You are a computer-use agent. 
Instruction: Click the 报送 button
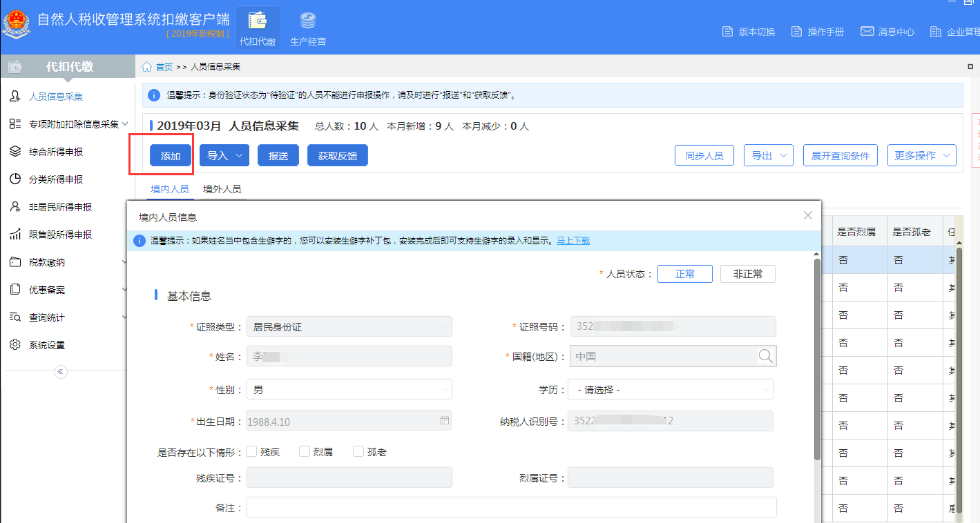(x=278, y=156)
